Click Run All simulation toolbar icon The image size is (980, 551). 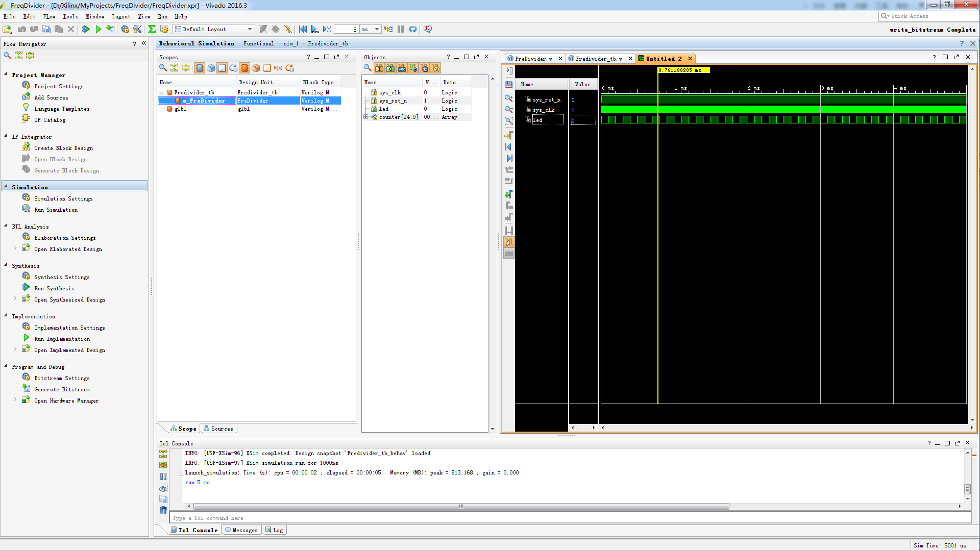coord(314,29)
